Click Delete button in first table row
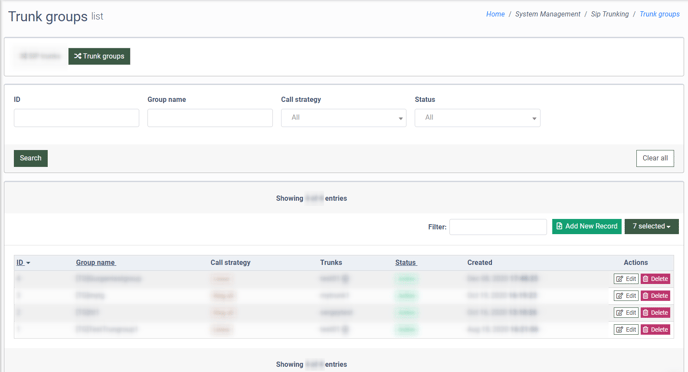This screenshot has height=372, width=688. pos(655,279)
